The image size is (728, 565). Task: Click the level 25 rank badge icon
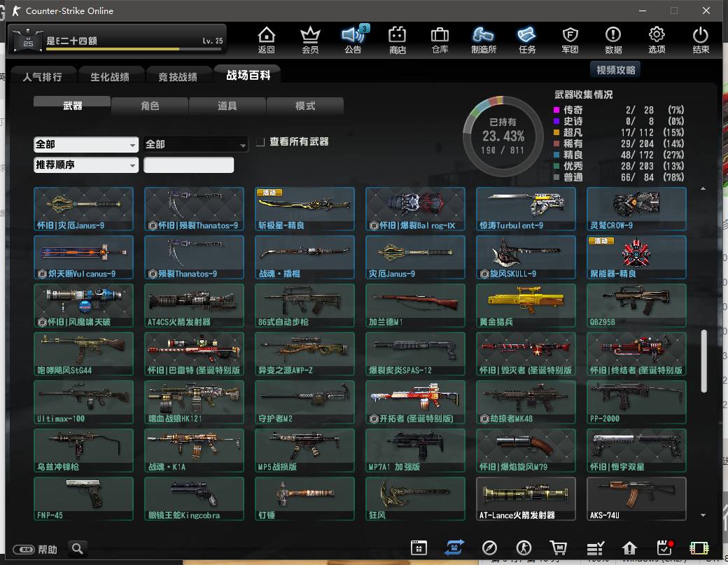coord(28,40)
